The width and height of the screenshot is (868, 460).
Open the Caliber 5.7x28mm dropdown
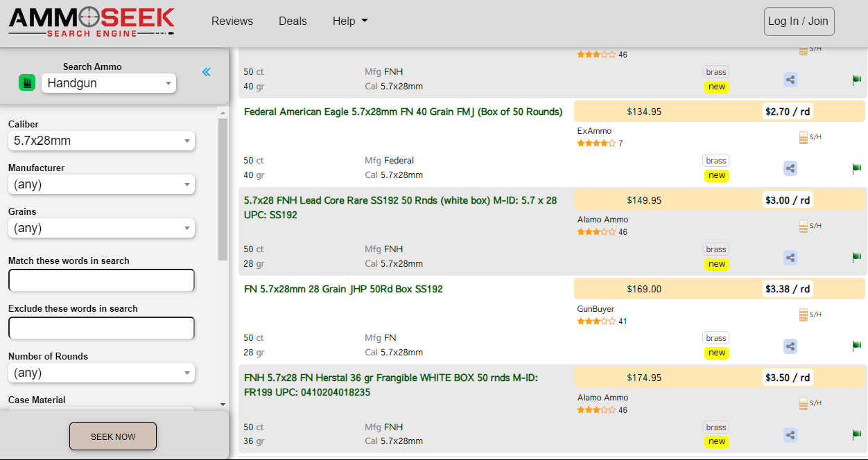[101, 141]
